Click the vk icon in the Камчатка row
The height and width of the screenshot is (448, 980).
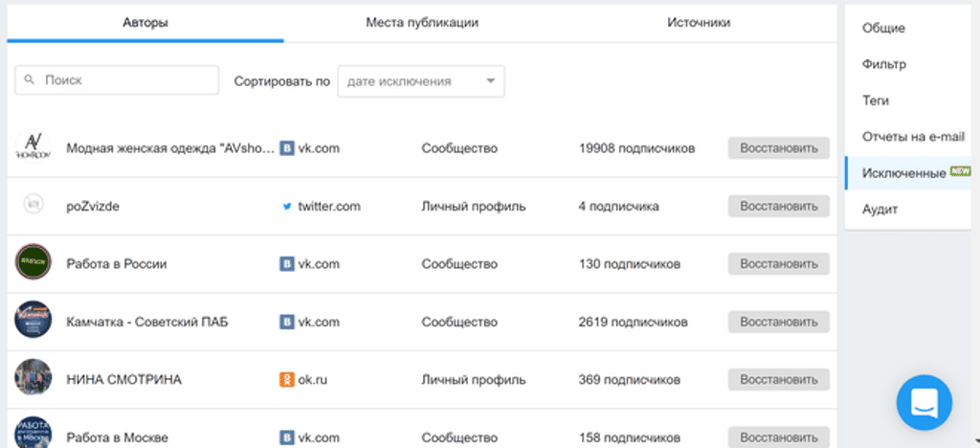[x=287, y=323]
